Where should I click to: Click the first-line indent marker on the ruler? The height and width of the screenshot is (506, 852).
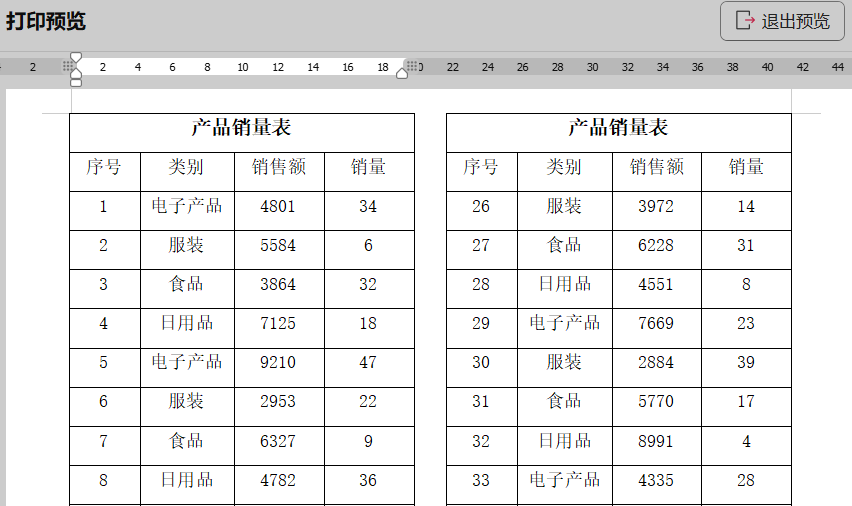(x=76, y=58)
